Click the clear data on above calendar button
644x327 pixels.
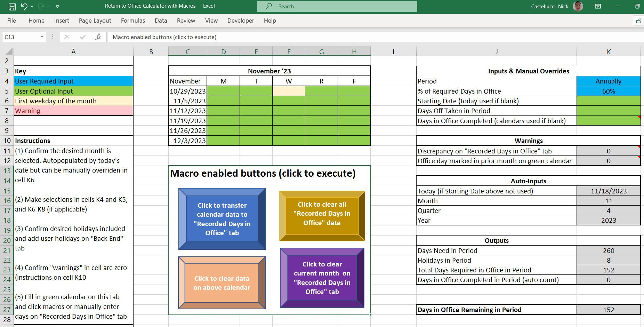(x=222, y=283)
